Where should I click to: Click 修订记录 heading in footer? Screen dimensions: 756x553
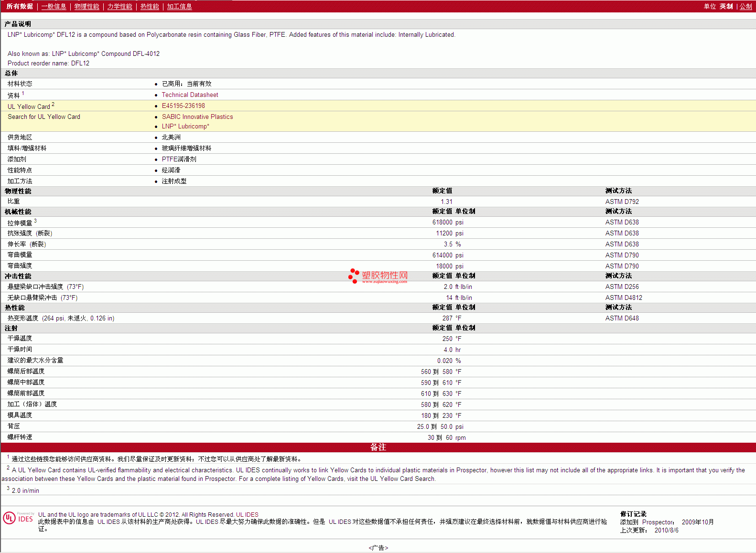(633, 514)
